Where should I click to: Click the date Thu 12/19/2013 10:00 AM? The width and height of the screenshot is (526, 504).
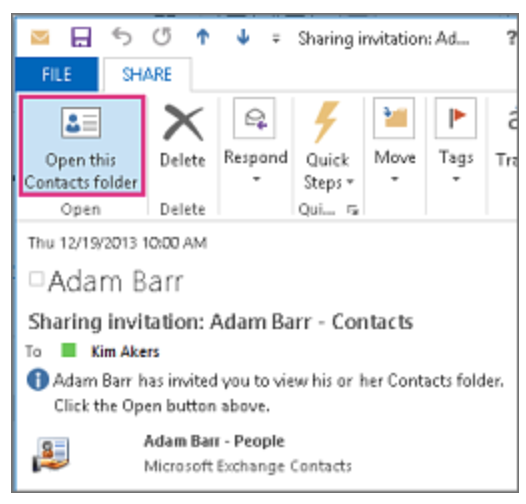tap(117, 243)
